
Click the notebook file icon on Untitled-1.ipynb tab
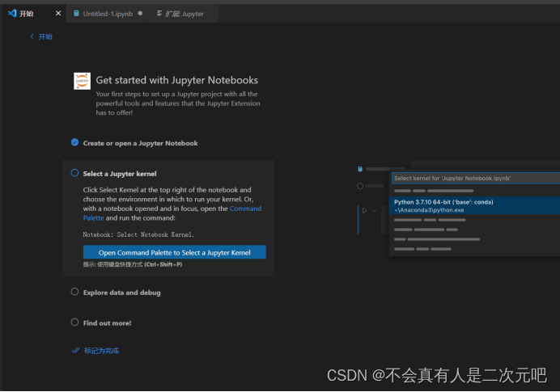point(76,13)
